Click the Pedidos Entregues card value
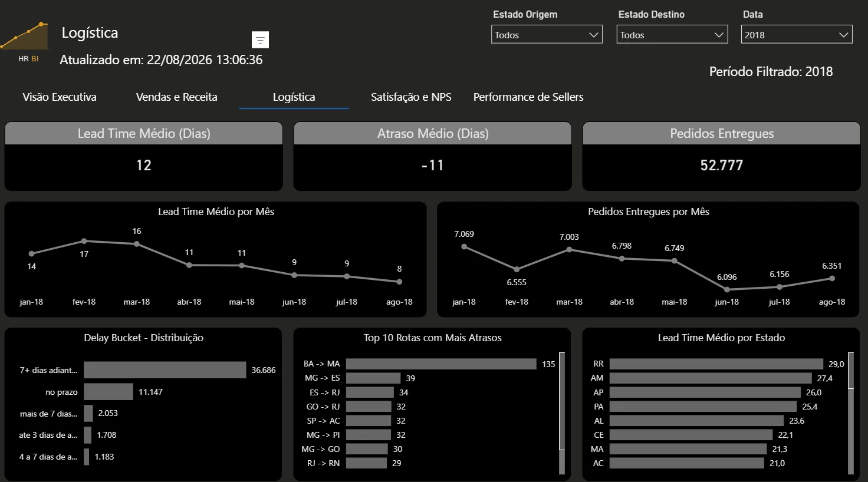 tap(722, 166)
